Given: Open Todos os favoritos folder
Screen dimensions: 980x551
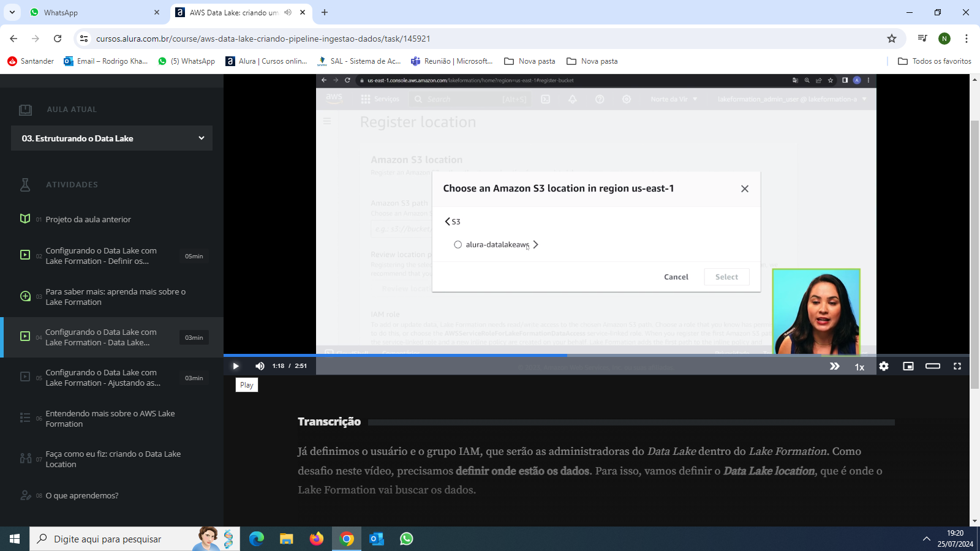Looking at the screenshot, I should [935, 61].
